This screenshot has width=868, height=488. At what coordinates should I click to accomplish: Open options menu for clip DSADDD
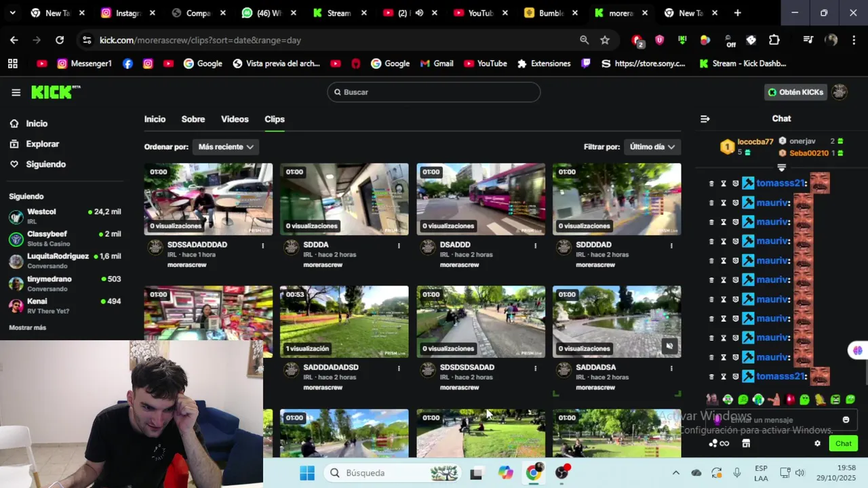535,245
